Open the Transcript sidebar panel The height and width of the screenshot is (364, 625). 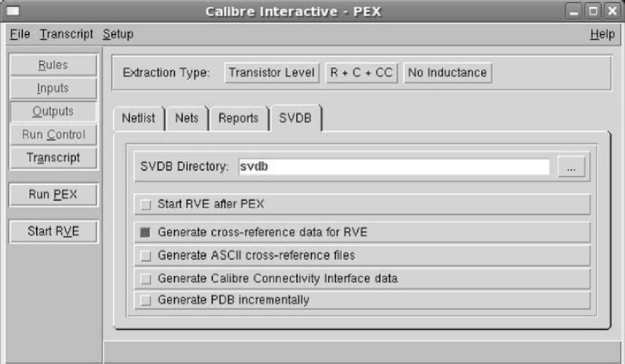coord(53,158)
